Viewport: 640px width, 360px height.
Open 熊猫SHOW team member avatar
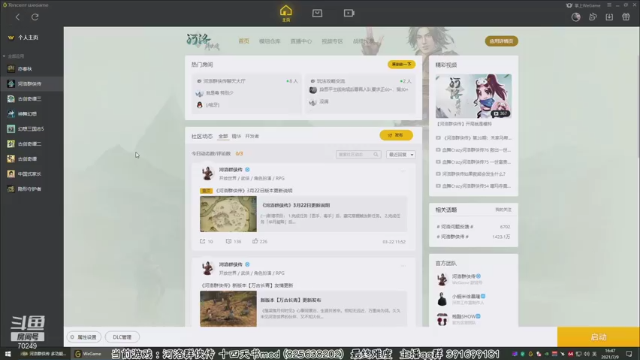coord(442,319)
